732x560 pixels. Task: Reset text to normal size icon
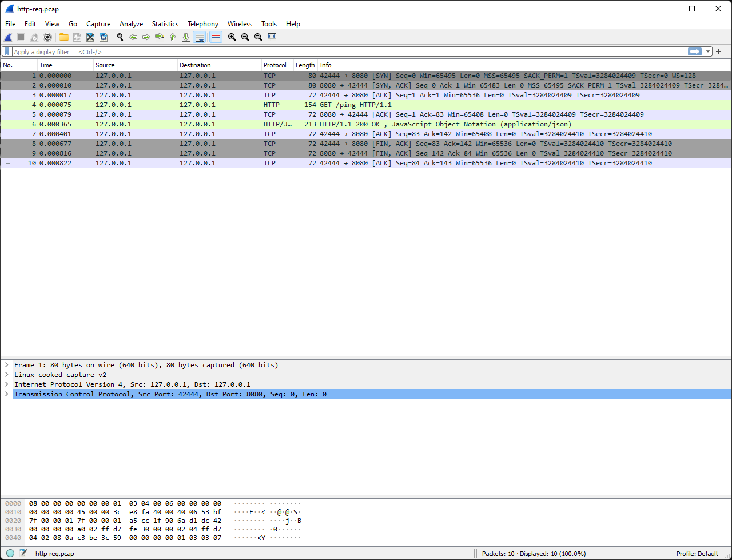pyautogui.click(x=258, y=37)
